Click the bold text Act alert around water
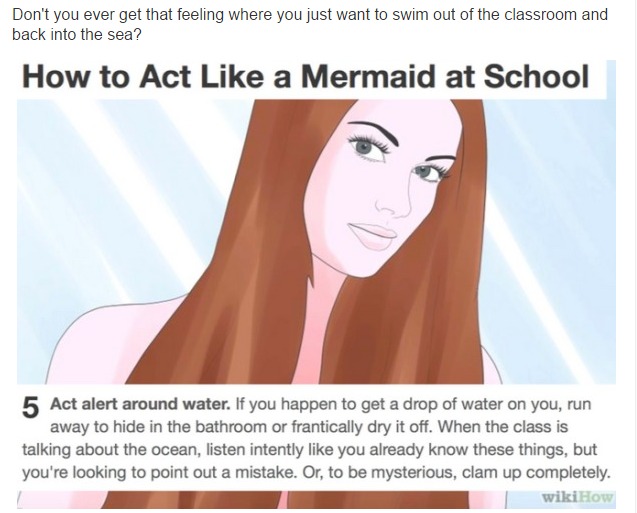The height and width of the screenshot is (513, 637). tap(140, 405)
